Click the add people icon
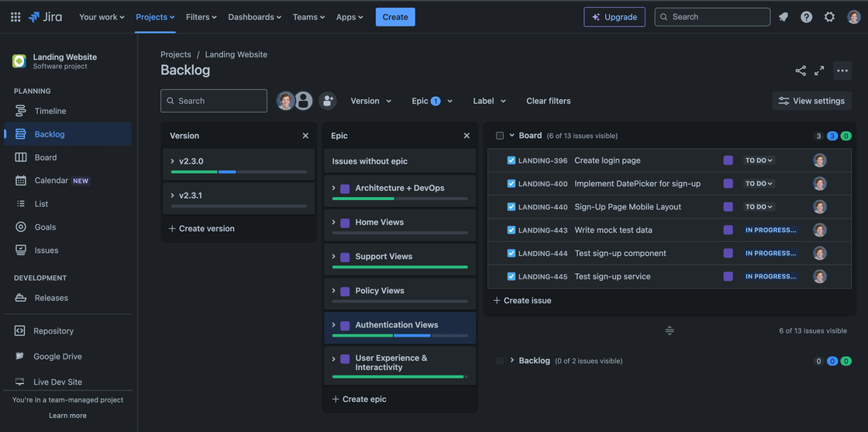868x432 pixels. [328, 101]
